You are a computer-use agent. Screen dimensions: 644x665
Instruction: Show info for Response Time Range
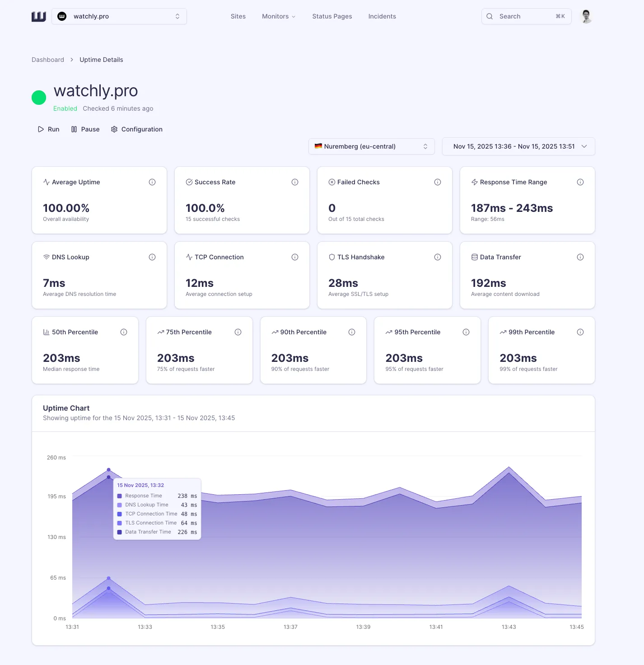click(580, 182)
